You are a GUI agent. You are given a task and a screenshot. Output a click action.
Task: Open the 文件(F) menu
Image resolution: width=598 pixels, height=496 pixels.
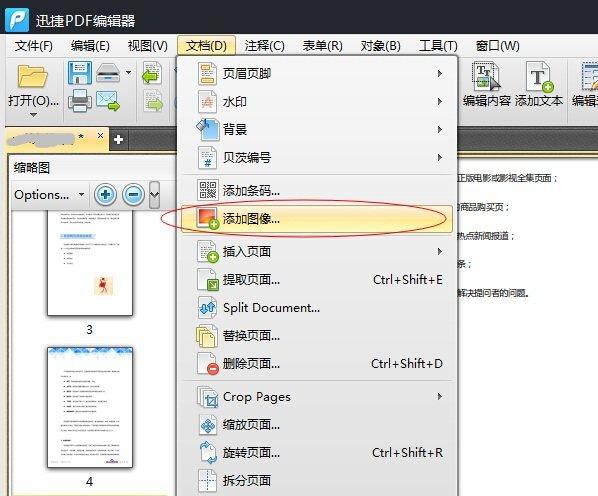pos(34,46)
